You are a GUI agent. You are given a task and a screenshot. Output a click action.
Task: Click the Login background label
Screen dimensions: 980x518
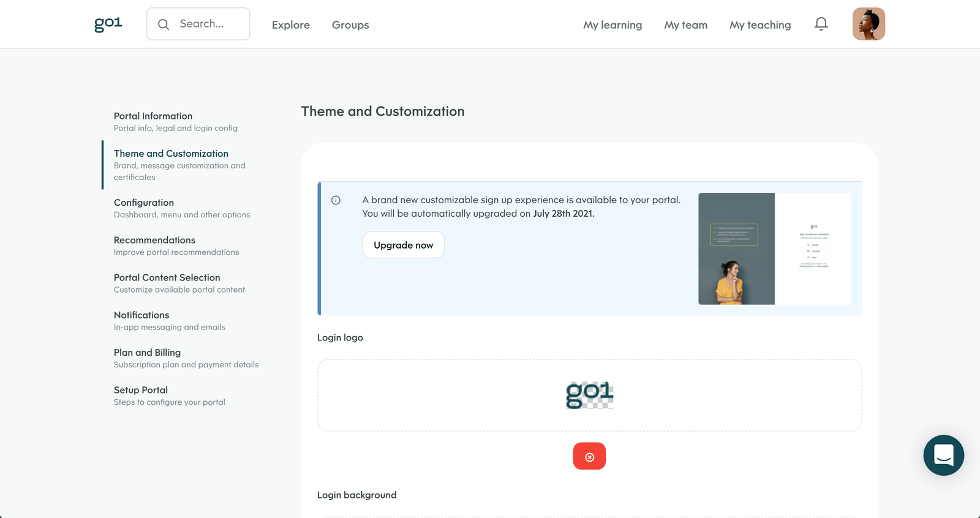click(x=356, y=495)
